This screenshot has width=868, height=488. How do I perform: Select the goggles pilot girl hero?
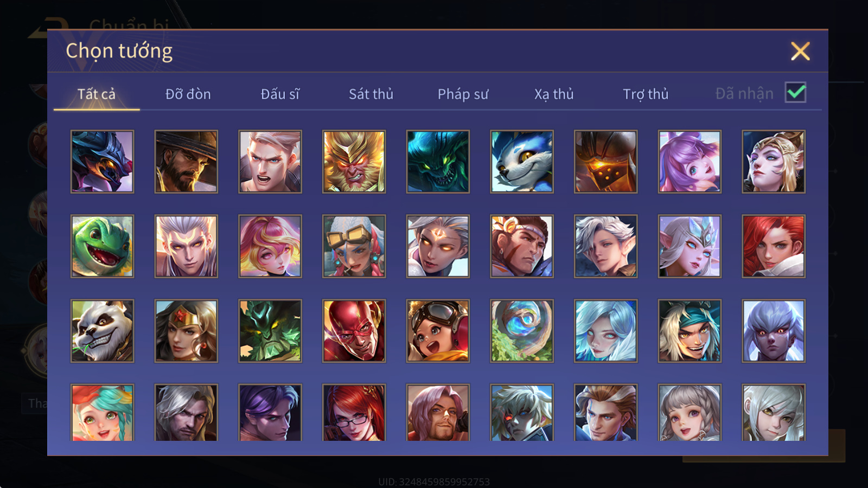coord(438,331)
